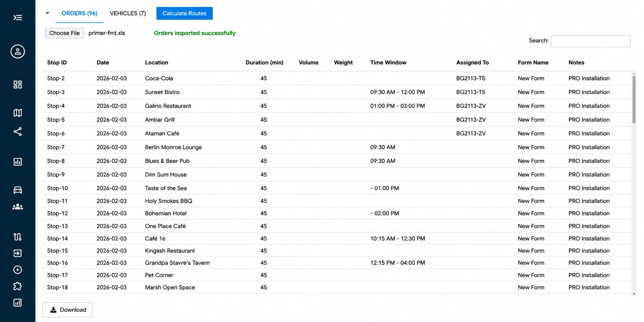Sort by the Notes column header

[x=576, y=62]
